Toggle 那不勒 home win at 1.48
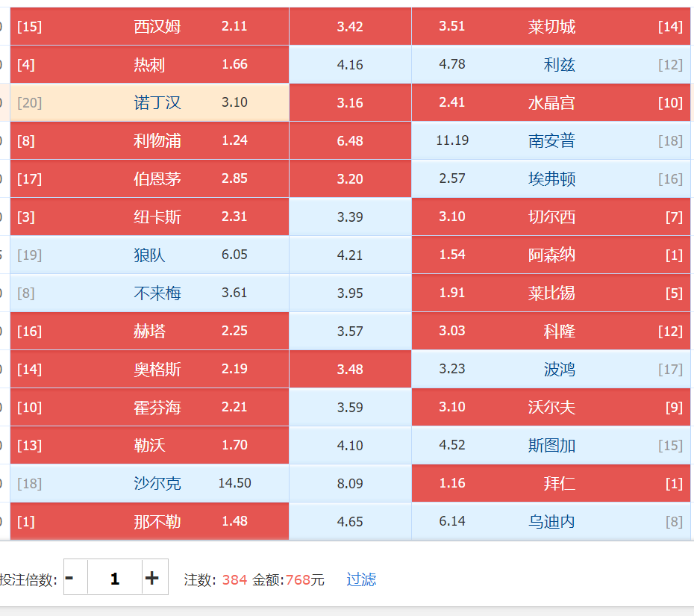Screen dimensions: 694x616 (x=149, y=521)
